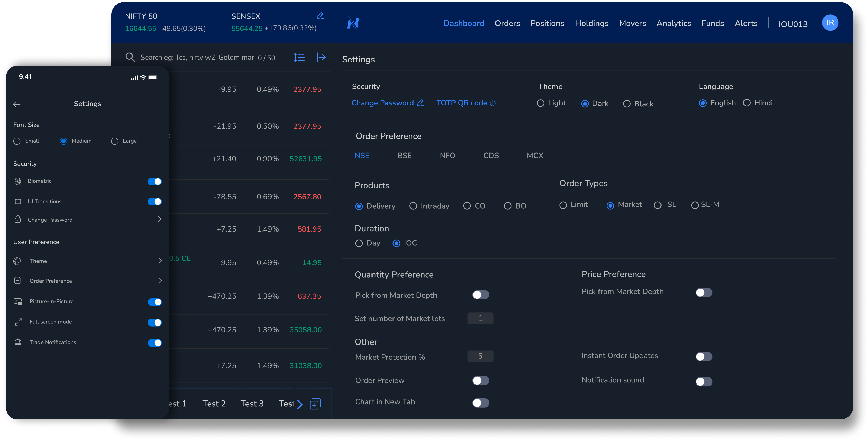Image resolution: width=868 pixels, height=440 pixels.
Task: Click the watchlist sort icon
Action: tap(299, 57)
